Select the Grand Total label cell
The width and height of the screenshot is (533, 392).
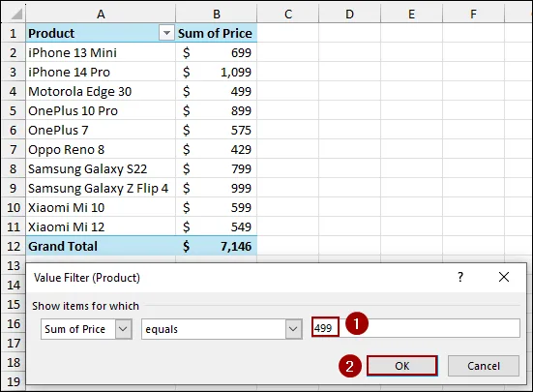[x=101, y=246]
